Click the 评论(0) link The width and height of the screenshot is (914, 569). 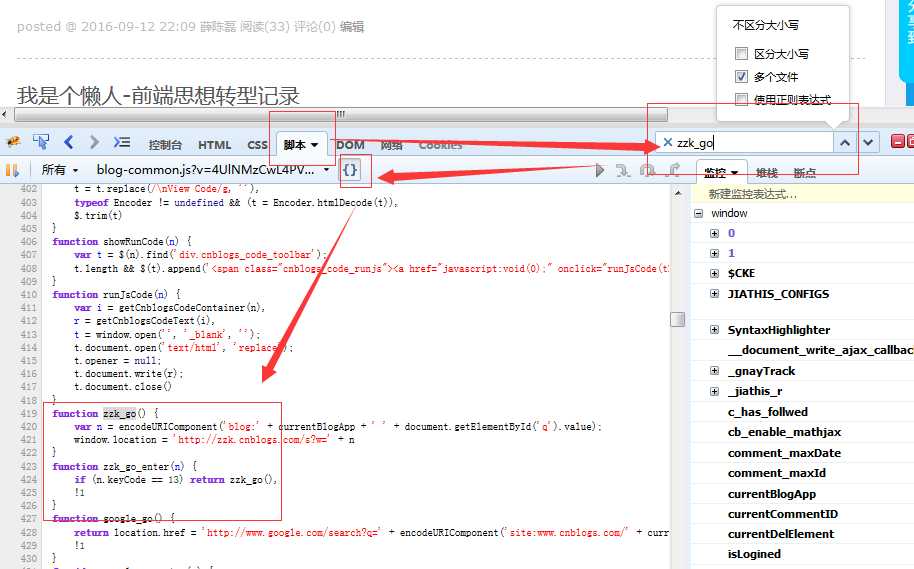click(x=315, y=26)
